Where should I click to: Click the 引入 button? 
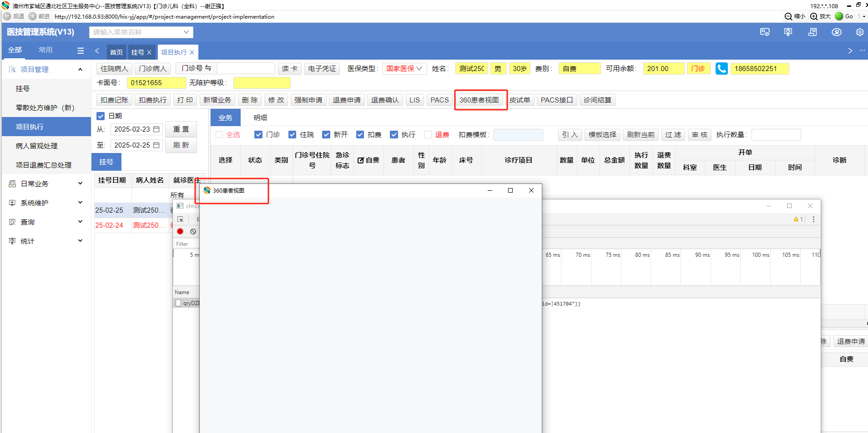pos(570,135)
